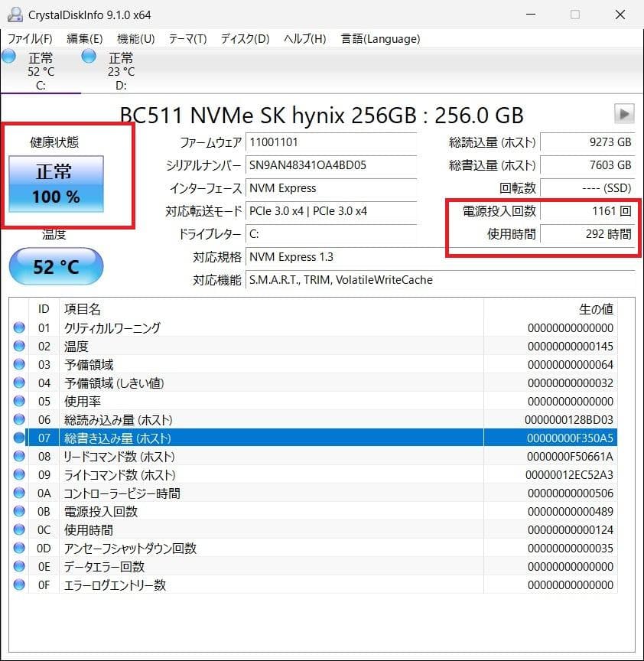Click the blue status icon for C: drive

tap(9, 56)
